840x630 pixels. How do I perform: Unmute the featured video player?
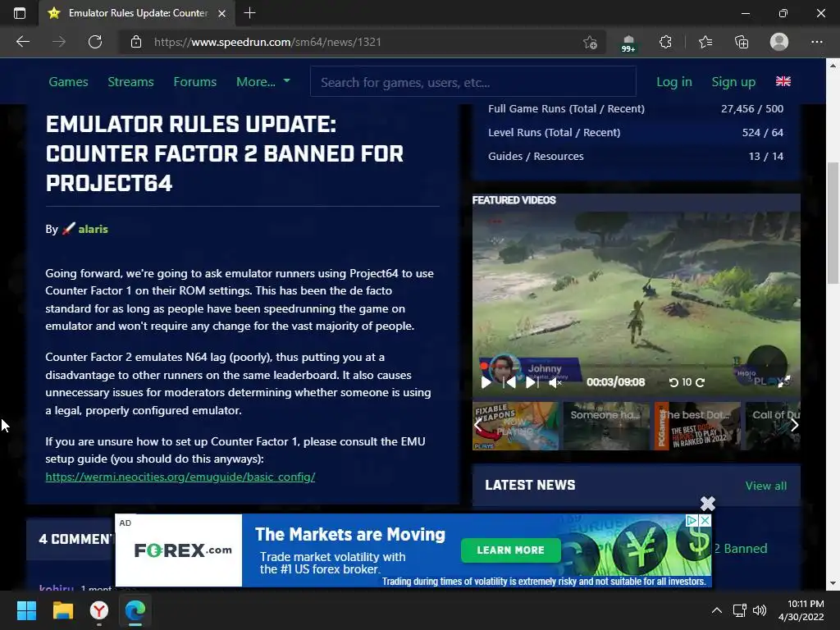click(555, 382)
